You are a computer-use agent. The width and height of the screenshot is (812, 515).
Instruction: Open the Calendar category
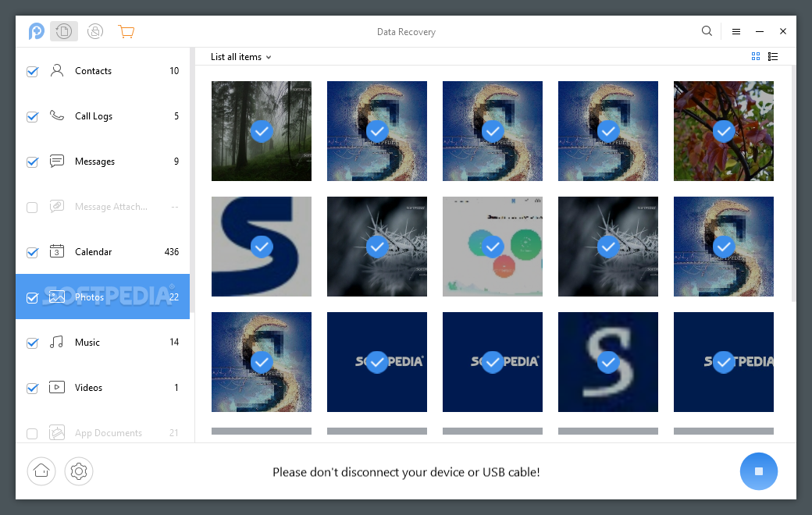[x=102, y=251]
